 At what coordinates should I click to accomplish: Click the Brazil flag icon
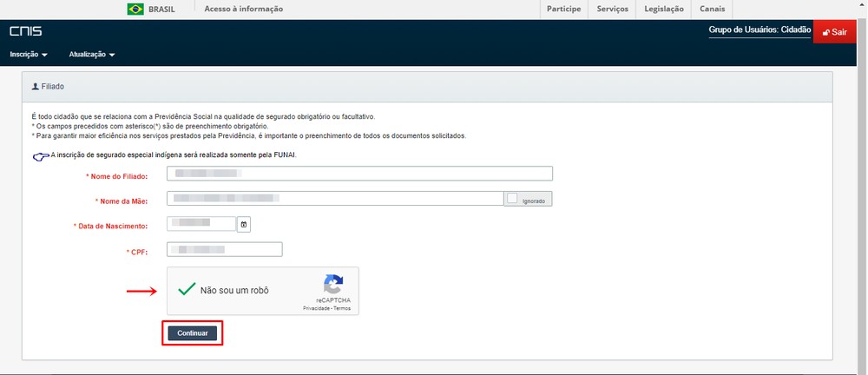pos(135,10)
